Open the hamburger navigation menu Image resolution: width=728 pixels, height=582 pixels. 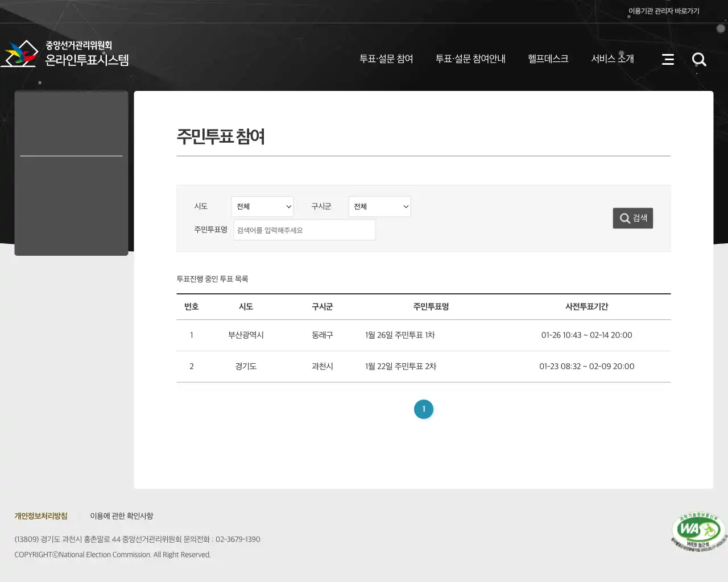(668, 59)
